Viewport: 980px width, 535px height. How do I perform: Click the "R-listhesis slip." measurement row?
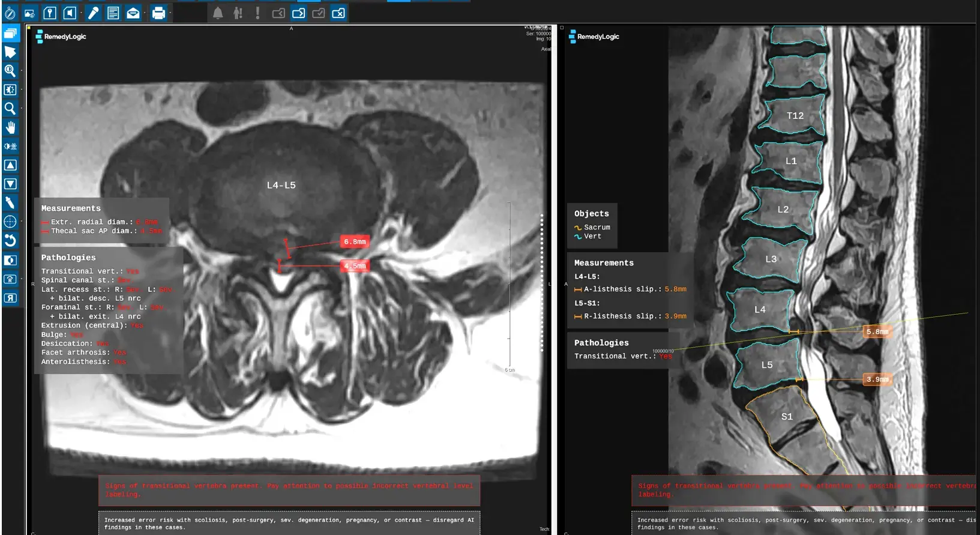click(630, 316)
